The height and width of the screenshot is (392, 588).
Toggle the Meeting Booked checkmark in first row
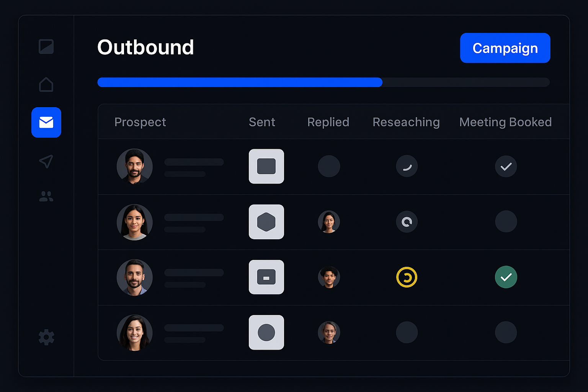(x=506, y=166)
